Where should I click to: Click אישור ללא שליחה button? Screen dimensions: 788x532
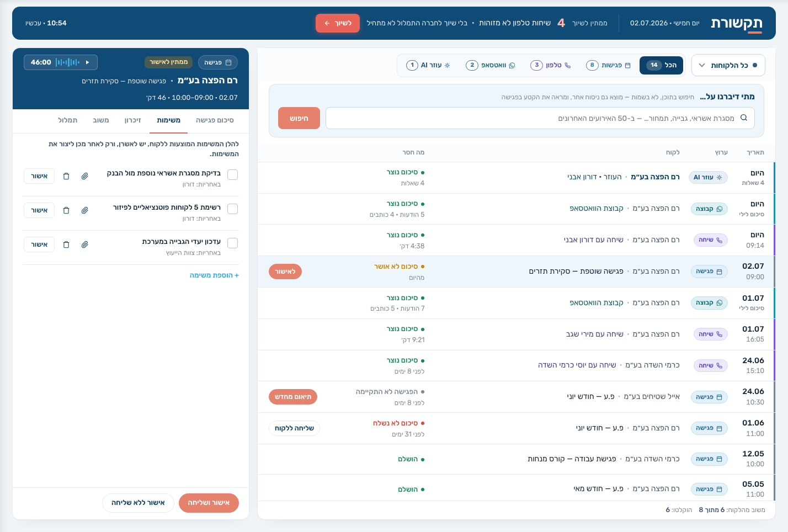pos(138,503)
